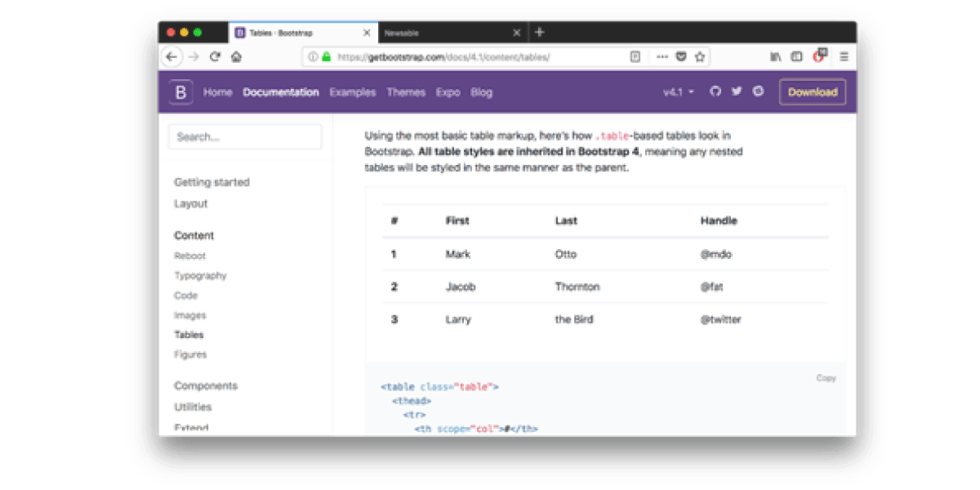Open Documentation in the navbar
Viewport: 980px width, 490px height.
coord(281,92)
